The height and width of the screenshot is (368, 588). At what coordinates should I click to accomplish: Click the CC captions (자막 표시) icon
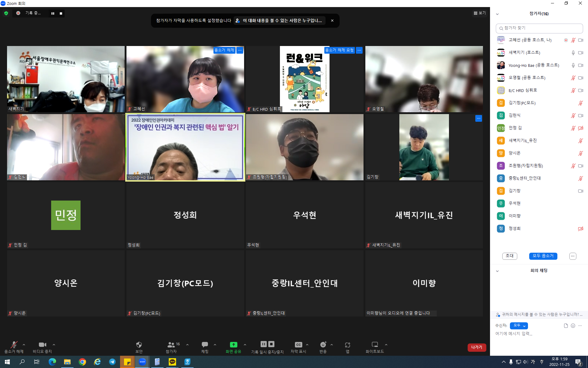(298, 345)
